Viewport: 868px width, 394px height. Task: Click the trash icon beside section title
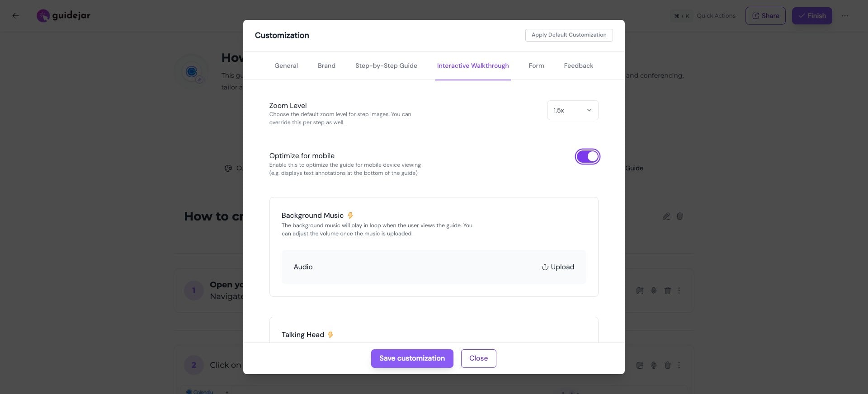679,216
